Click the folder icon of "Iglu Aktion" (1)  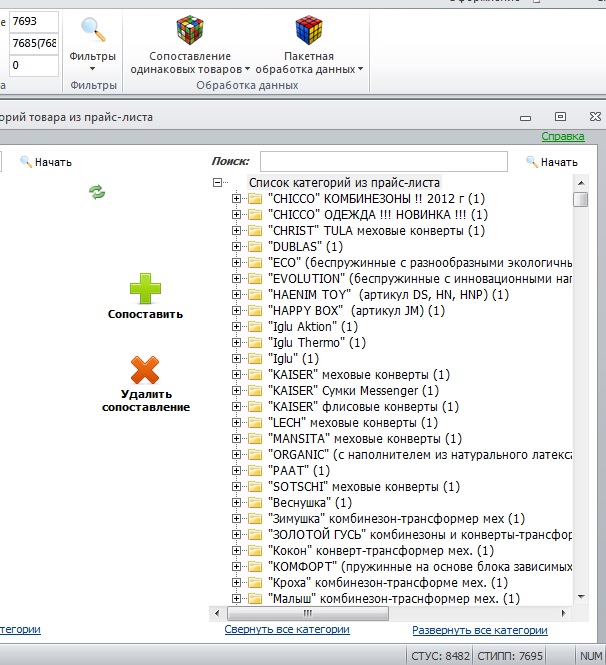click(x=255, y=327)
